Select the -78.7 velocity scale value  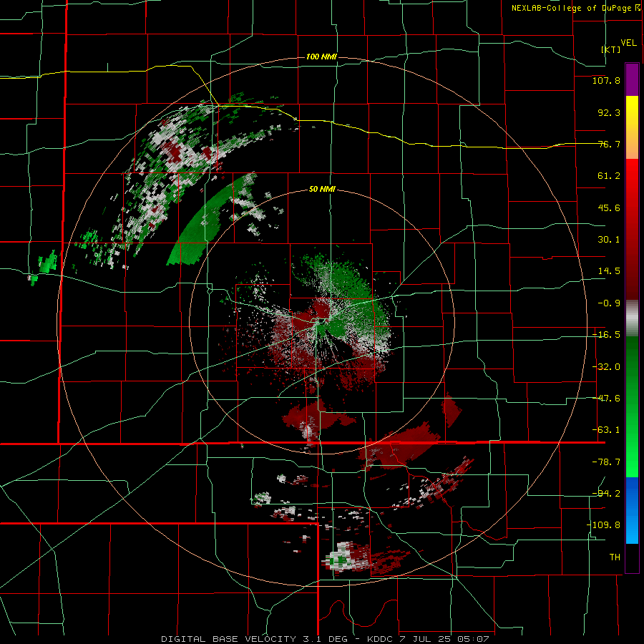(606, 462)
